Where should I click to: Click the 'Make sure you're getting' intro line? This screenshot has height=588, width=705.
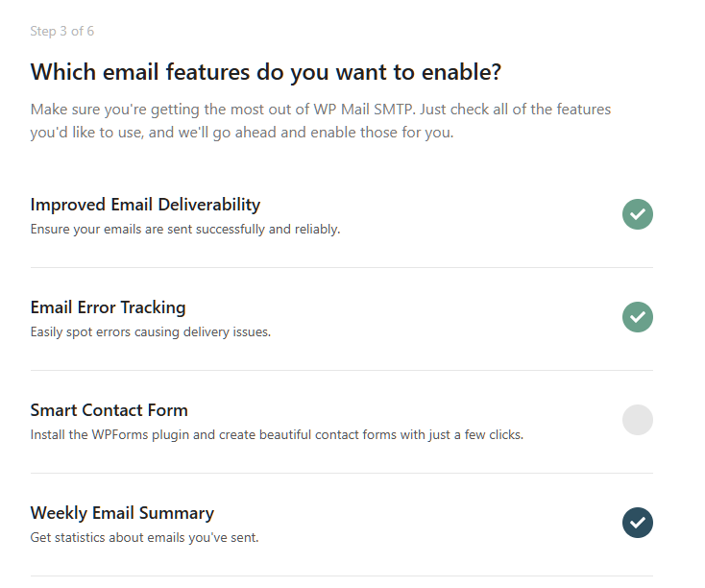click(x=320, y=110)
